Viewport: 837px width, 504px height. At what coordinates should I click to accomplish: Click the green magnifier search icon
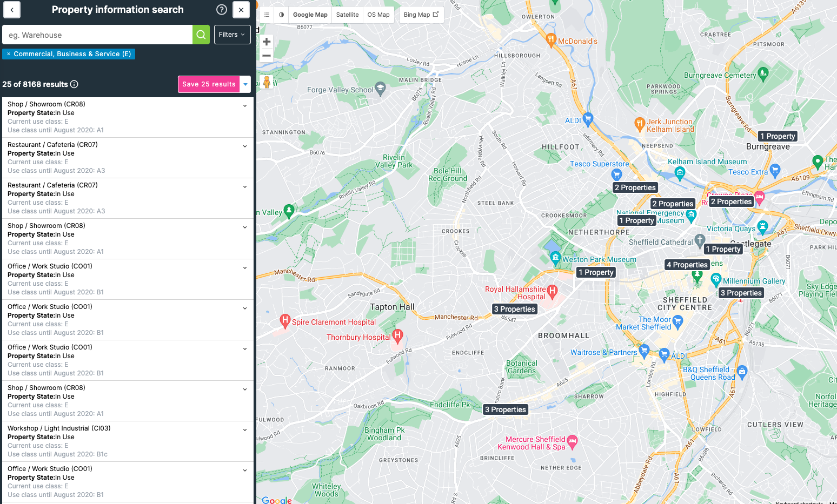coord(201,35)
